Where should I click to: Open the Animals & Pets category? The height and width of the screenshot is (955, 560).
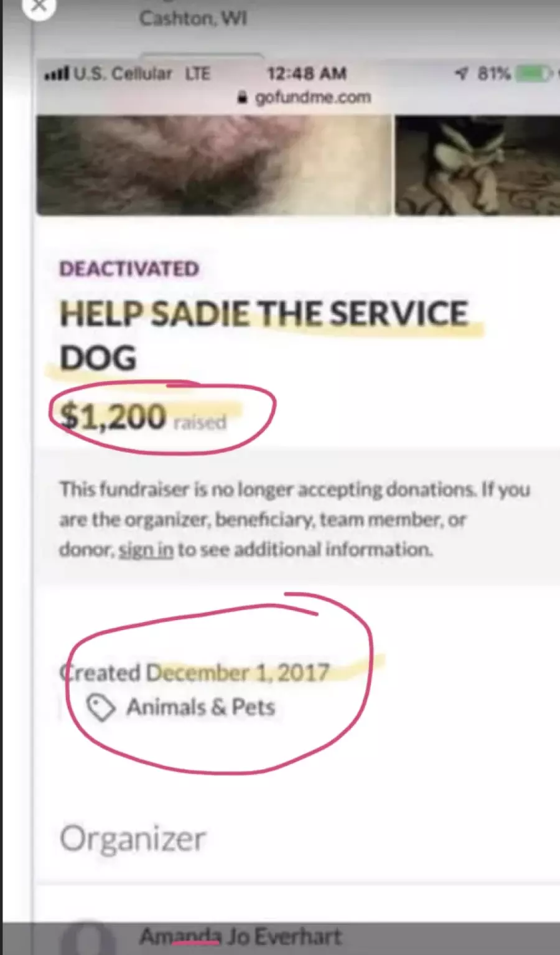[x=200, y=707]
